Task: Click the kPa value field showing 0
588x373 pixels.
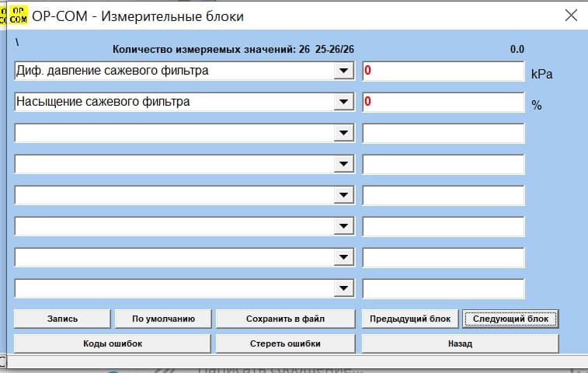Action: (444, 71)
